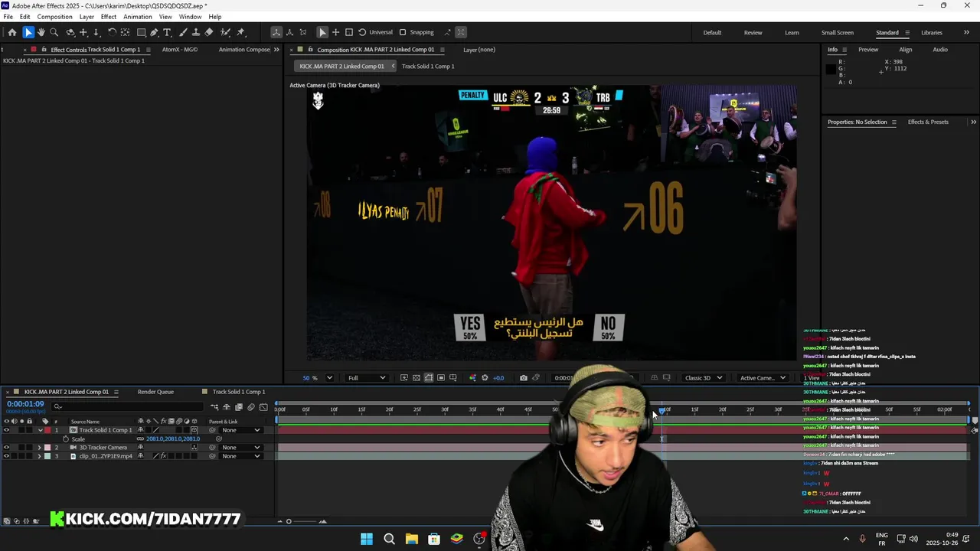
Task: Click the Scale stopwatch icon
Action: pos(66,439)
